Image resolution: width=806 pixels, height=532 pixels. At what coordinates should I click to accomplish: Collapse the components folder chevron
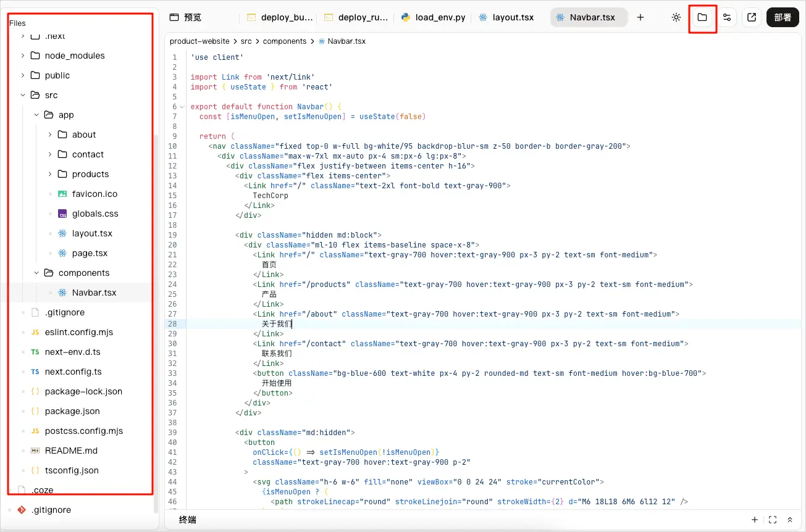point(36,273)
